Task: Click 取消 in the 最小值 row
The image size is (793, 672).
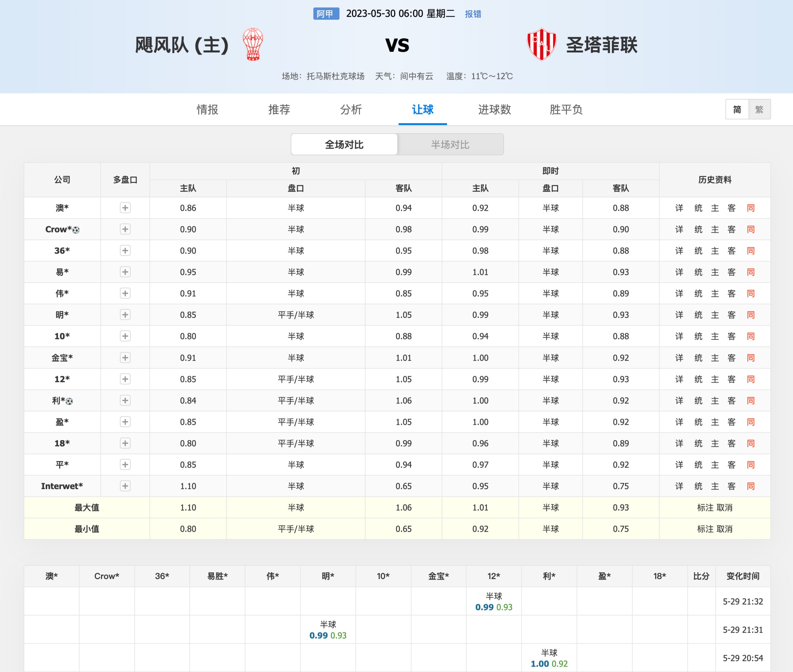Action: point(724,529)
